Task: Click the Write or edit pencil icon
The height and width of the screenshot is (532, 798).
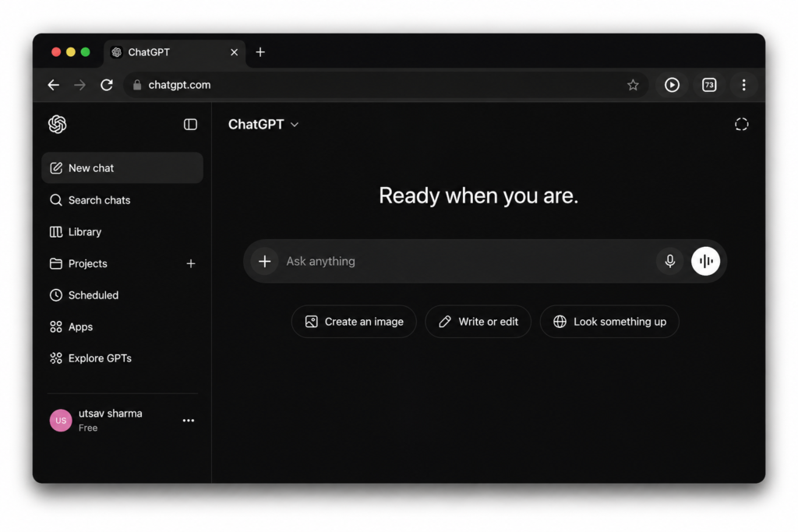Action: click(445, 322)
